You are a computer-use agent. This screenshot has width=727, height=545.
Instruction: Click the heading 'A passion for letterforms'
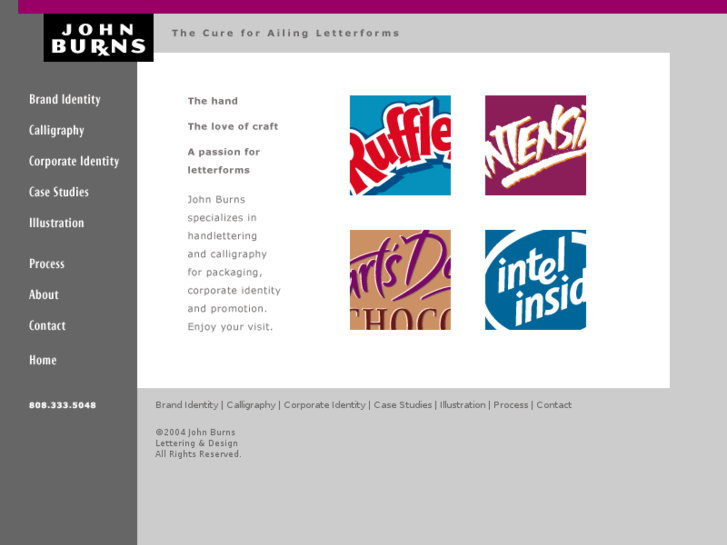pyautogui.click(x=224, y=161)
